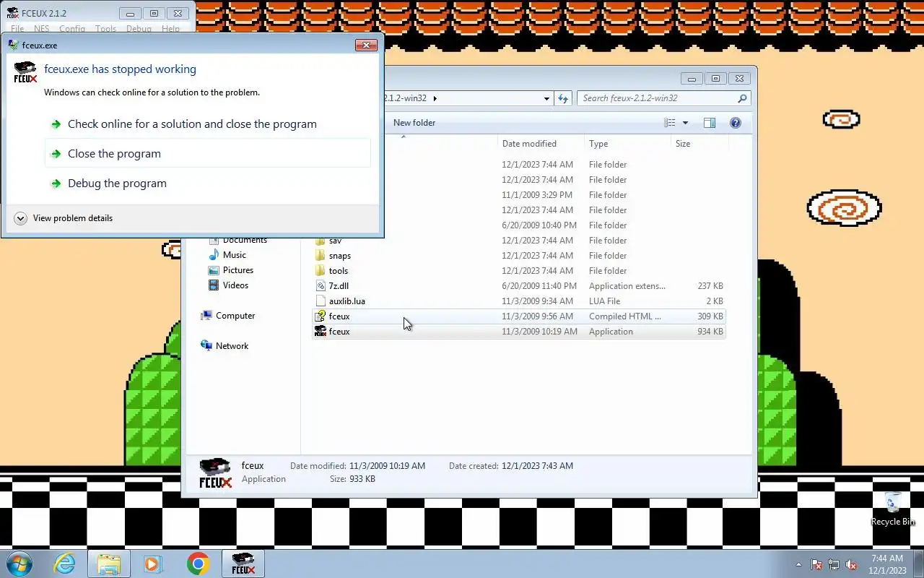Click the change view icon
Screen dimensions: 924x578
pyautogui.click(x=670, y=123)
